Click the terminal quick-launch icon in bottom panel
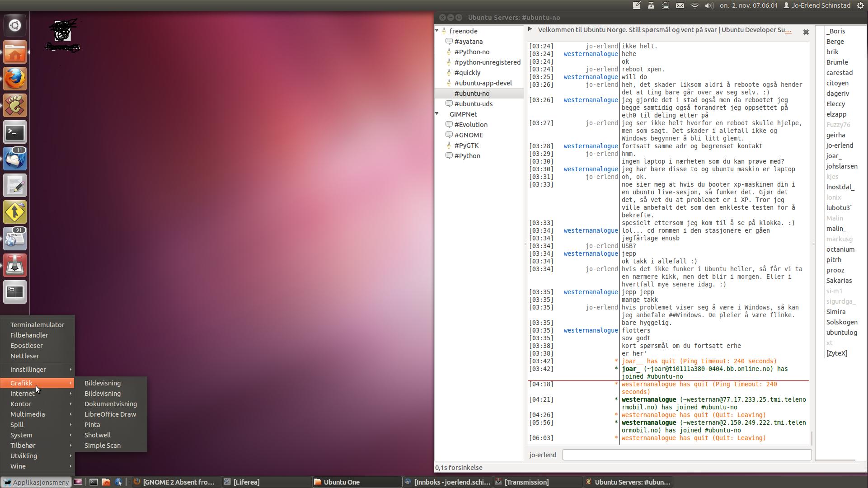868x488 pixels. (94, 482)
